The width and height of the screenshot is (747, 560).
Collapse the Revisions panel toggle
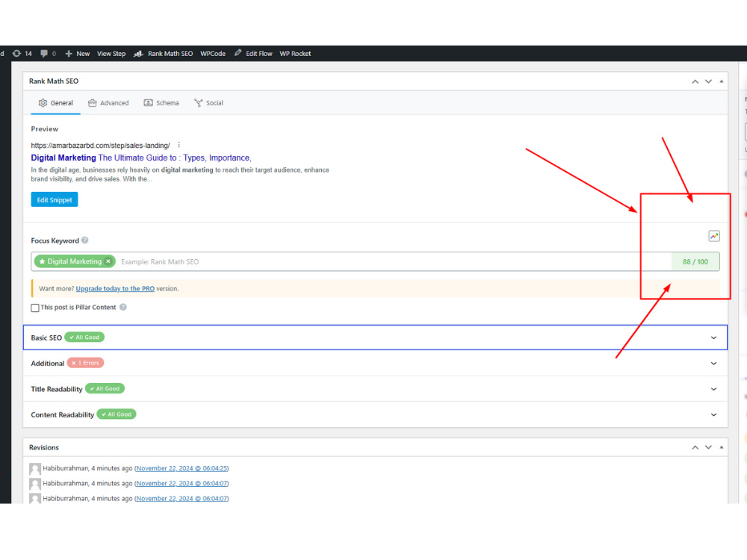tap(722, 447)
